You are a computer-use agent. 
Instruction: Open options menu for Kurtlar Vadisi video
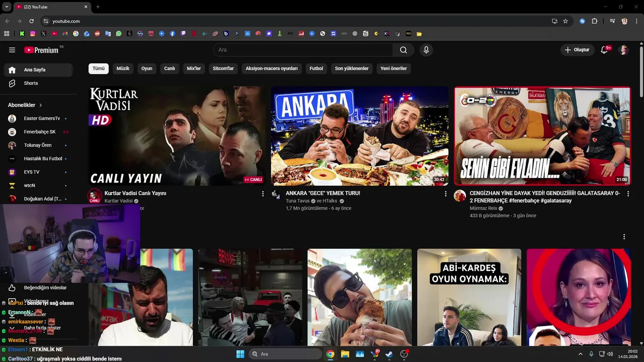click(x=263, y=194)
